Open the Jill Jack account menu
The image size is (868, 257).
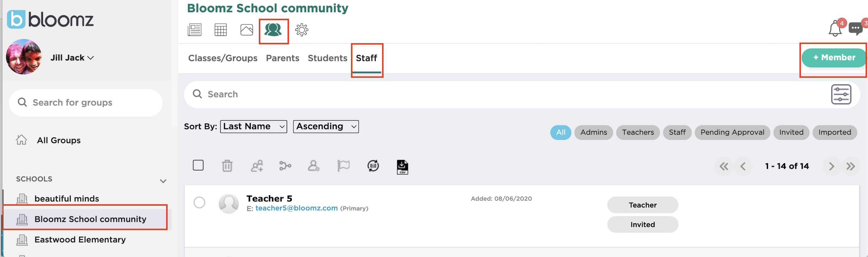(72, 58)
